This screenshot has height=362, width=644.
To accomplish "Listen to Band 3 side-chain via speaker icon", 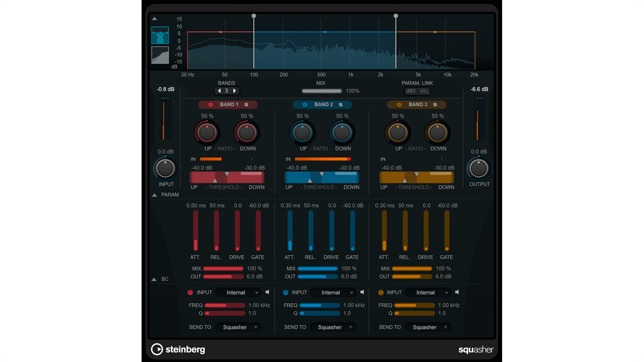I will (x=457, y=292).
